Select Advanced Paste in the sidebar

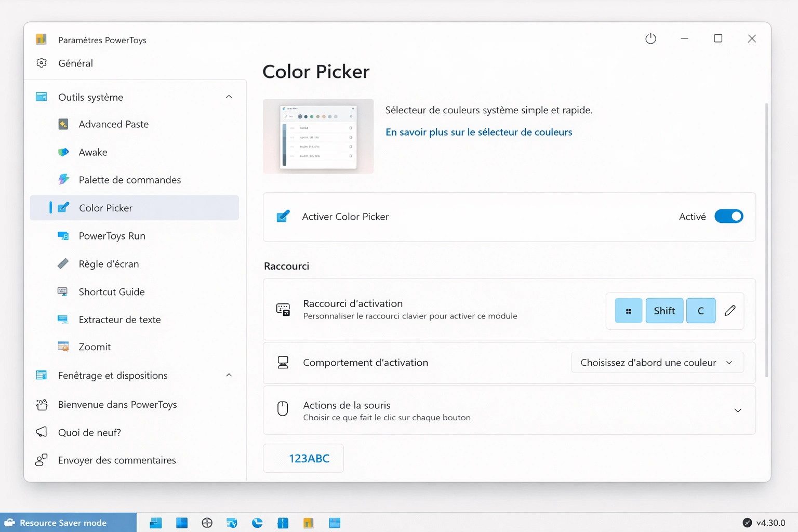(x=113, y=124)
